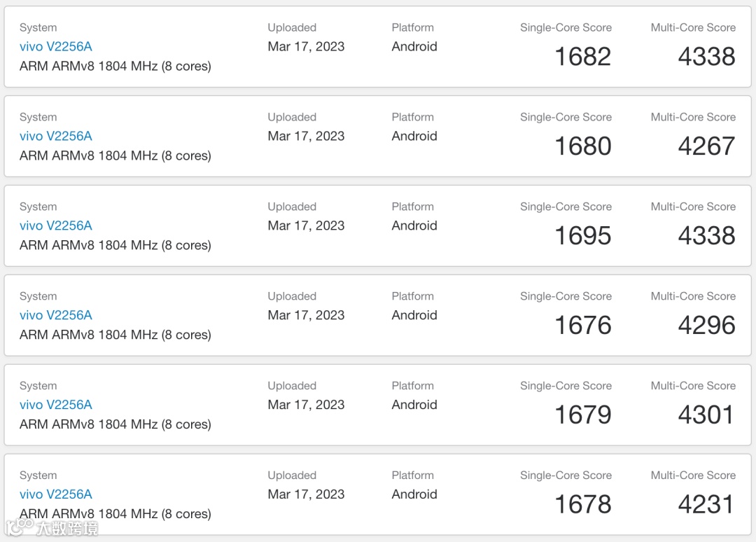
Task: Click the multi-core score 4267
Action: tap(706, 146)
